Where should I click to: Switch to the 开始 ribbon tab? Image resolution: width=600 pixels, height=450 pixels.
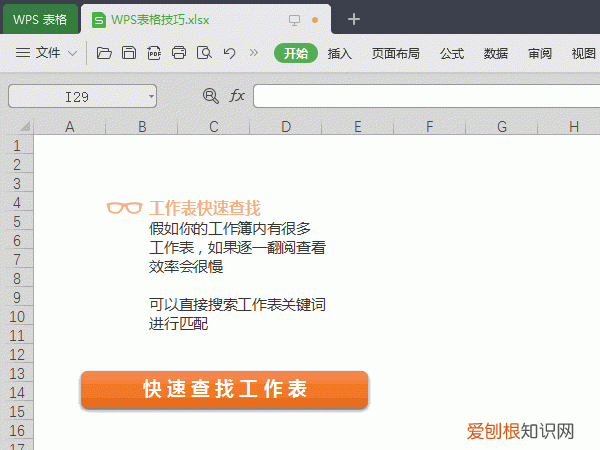[x=296, y=53]
